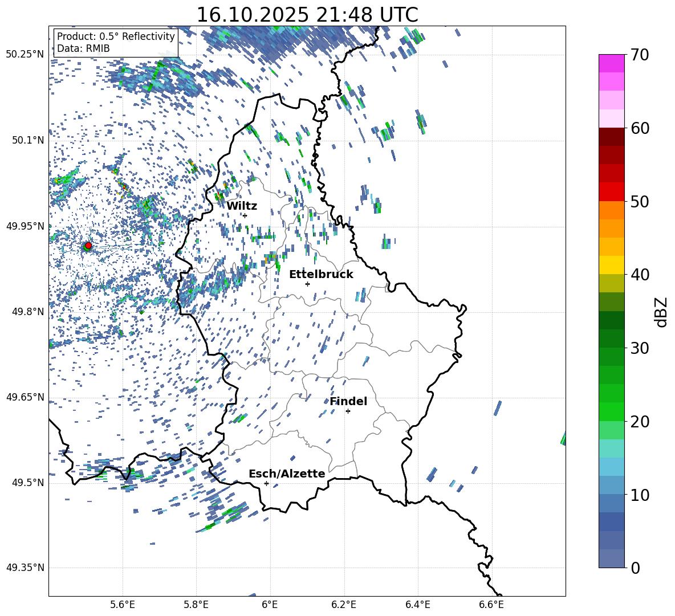The height and width of the screenshot is (616, 675).
Task: Click the 49.95°N latitude label
Action: point(25,226)
